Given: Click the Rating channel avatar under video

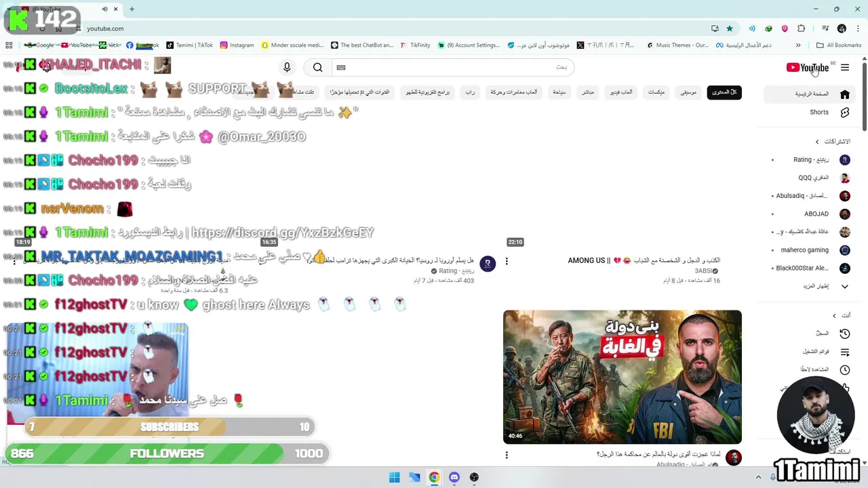Looking at the screenshot, I should [x=488, y=264].
